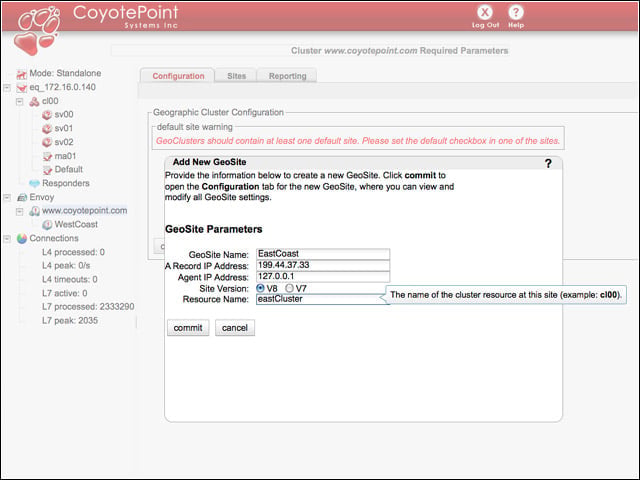Click the Agent IP Address field
Viewport: 640px width, 480px height.
point(323,277)
